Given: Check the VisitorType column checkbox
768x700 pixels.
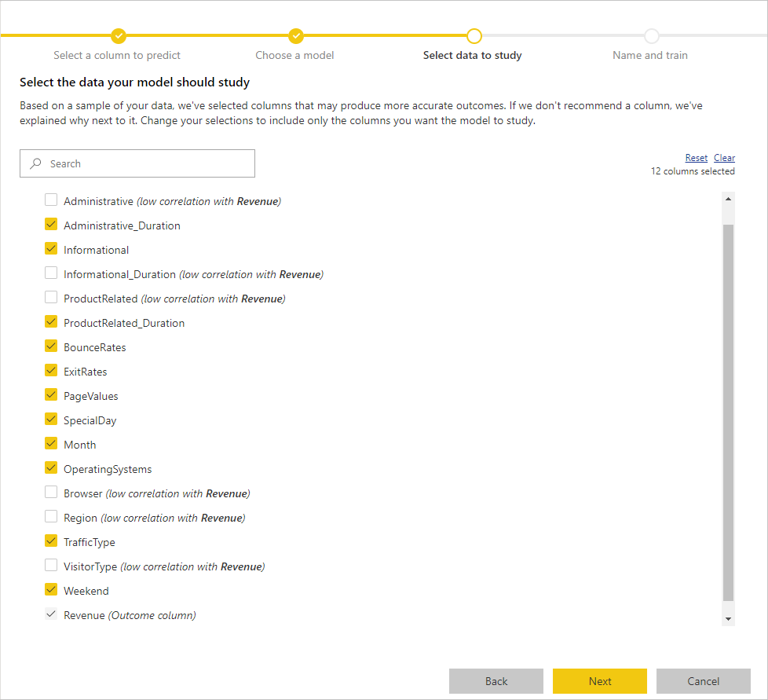Looking at the screenshot, I should (x=51, y=565).
